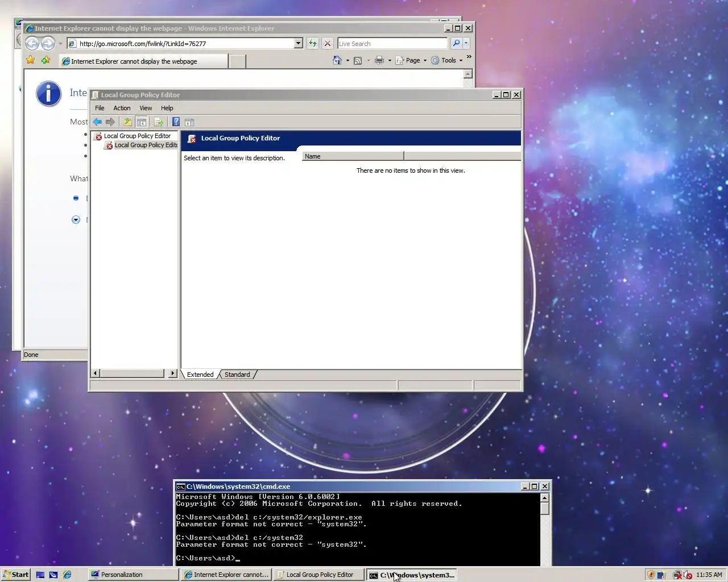Image resolution: width=728 pixels, height=582 pixels.
Task: Launch Internet Explorer from quick launch
Action: coord(67,575)
